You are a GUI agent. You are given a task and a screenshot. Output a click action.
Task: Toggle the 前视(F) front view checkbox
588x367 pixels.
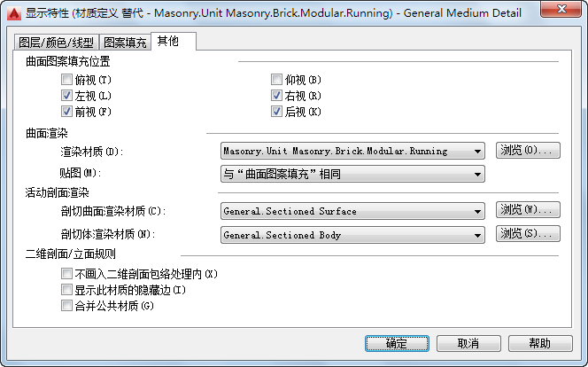pos(66,112)
